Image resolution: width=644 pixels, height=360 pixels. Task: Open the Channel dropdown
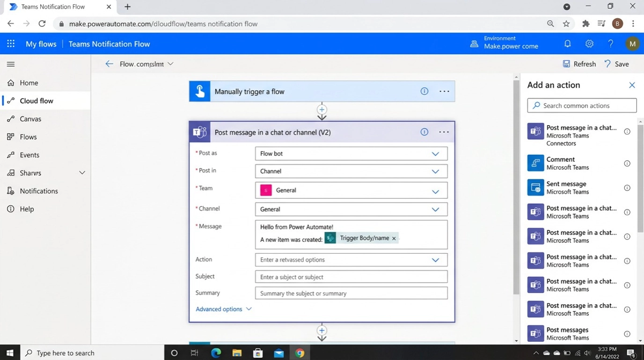pos(435,210)
